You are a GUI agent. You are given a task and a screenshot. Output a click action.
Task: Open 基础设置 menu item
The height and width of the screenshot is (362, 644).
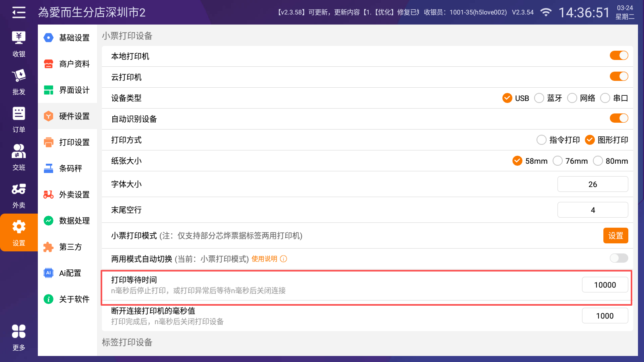68,38
